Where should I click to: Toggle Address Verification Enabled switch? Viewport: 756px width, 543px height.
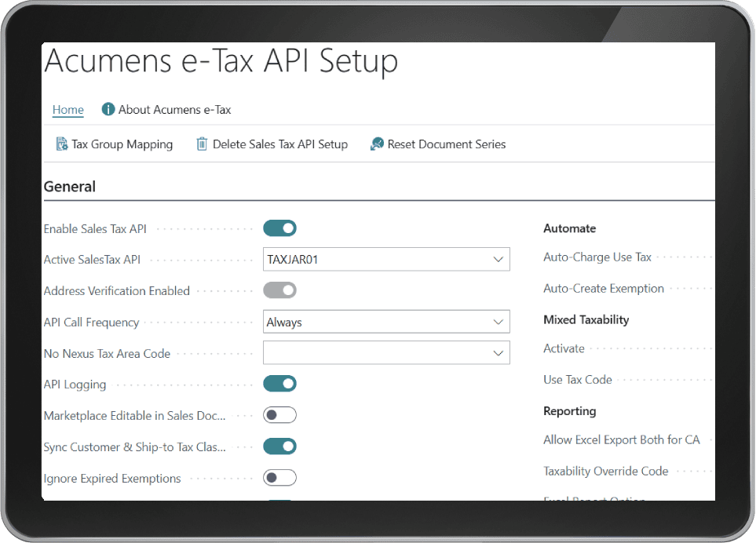pyautogui.click(x=279, y=290)
